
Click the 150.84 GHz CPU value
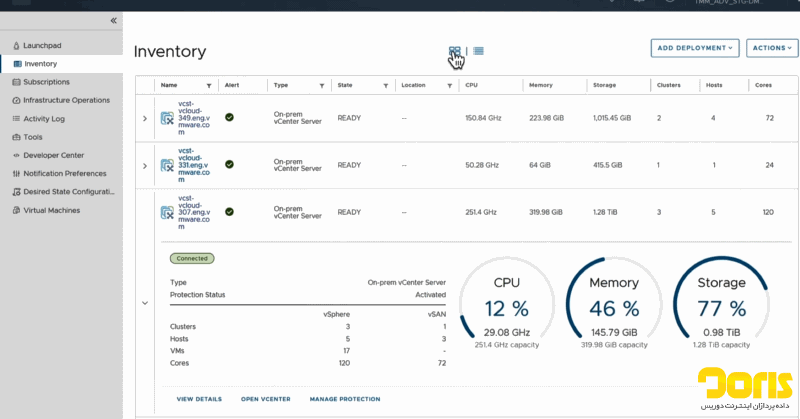483,118
